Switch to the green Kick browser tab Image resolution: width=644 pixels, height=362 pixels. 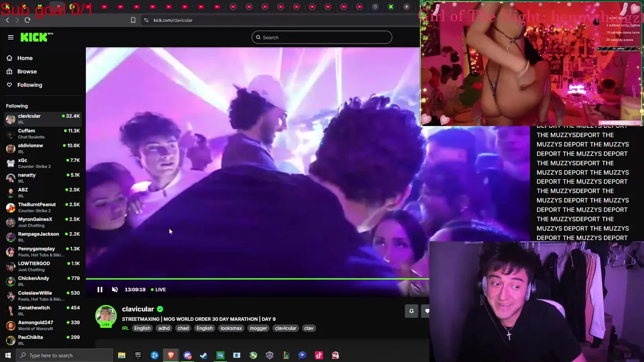391,7
